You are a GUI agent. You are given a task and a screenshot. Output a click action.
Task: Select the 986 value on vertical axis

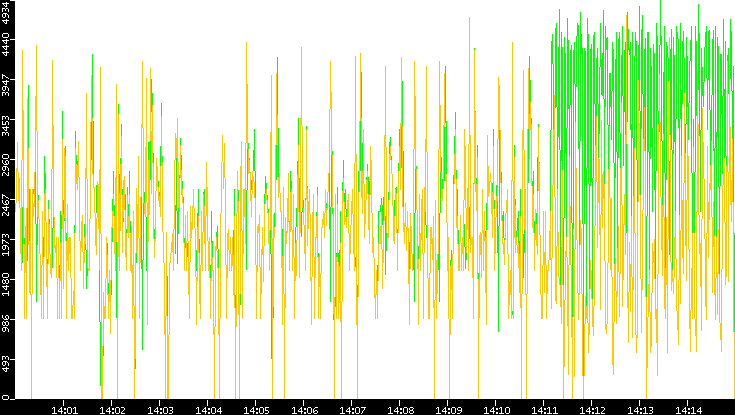(x=6, y=324)
